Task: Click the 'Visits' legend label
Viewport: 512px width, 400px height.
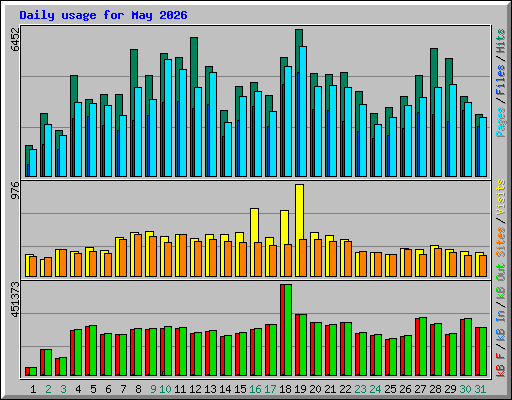Action: 501,197
